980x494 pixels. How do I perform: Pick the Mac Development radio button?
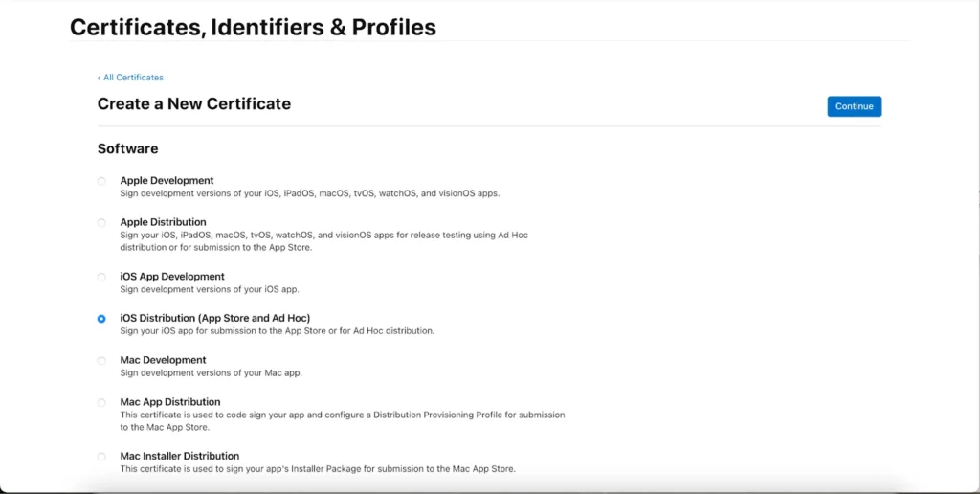coord(101,361)
